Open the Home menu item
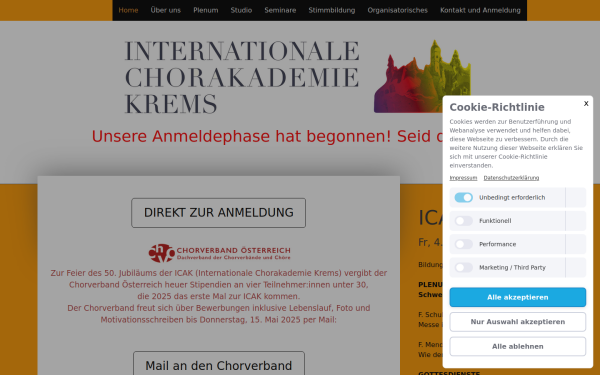 point(128,10)
